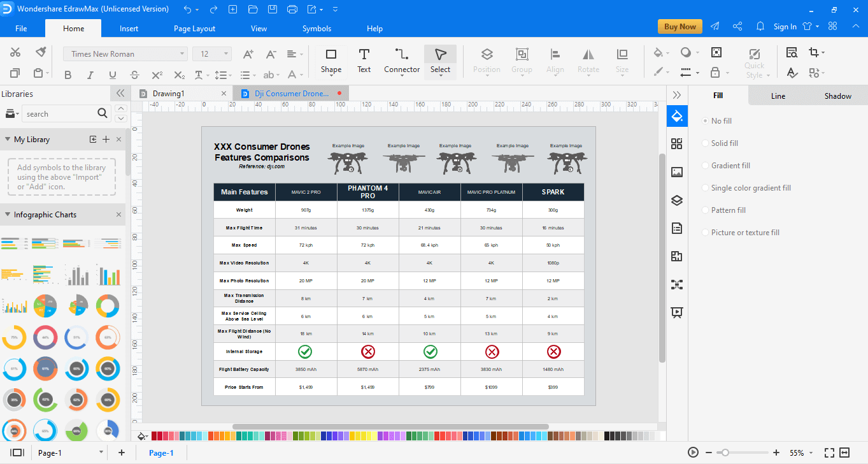868x464 pixels.
Task: Open the Presentation panel icon in right sidebar
Action: click(677, 312)
